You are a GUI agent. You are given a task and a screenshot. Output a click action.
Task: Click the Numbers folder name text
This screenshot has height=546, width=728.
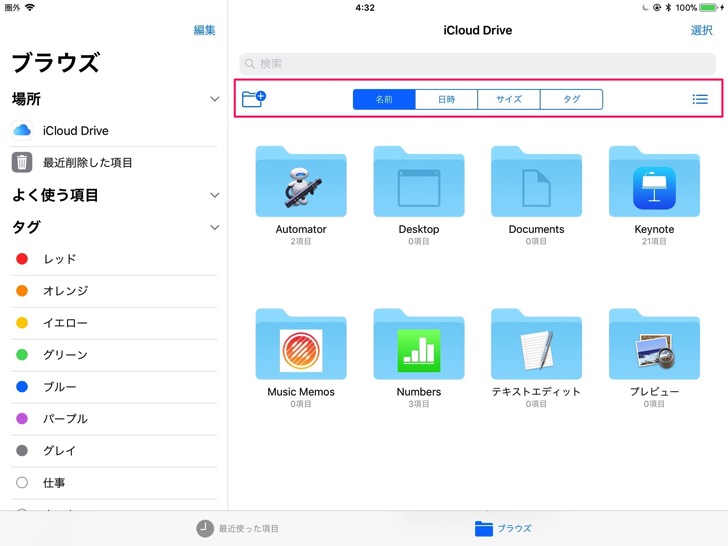tap(419, 391)
